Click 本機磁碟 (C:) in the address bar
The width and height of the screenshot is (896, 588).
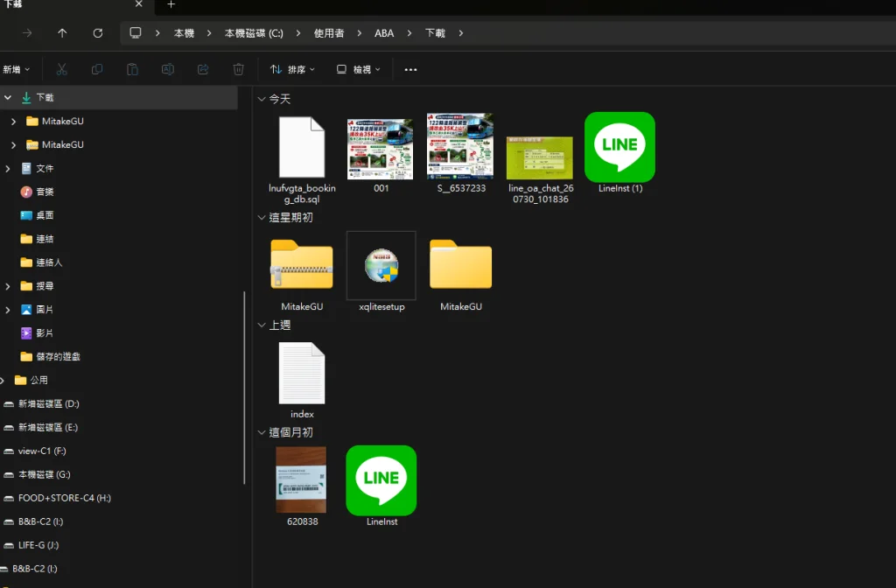pos(254,33)
